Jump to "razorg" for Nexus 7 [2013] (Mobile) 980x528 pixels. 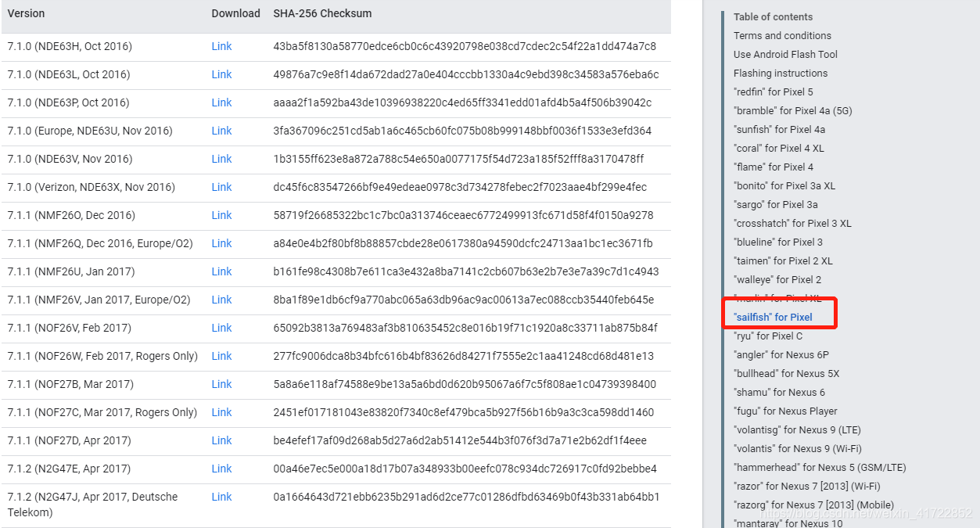point(813,505)
